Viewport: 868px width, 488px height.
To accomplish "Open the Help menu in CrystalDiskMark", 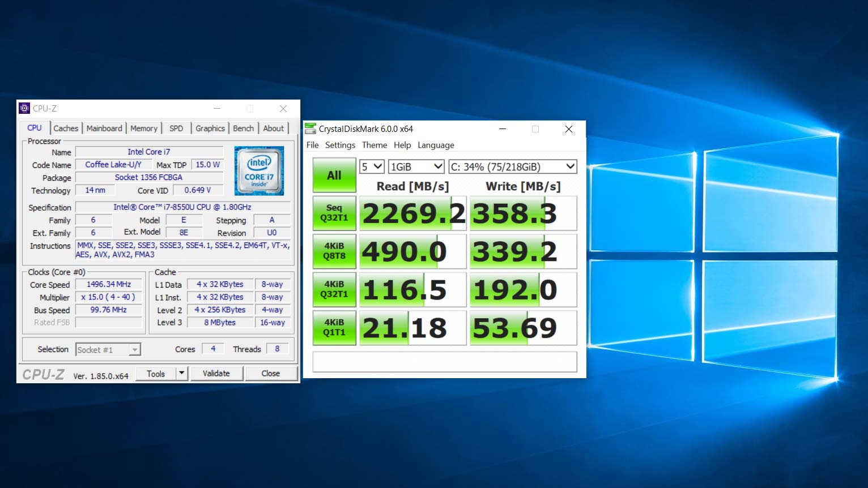I will coord(402,145).
